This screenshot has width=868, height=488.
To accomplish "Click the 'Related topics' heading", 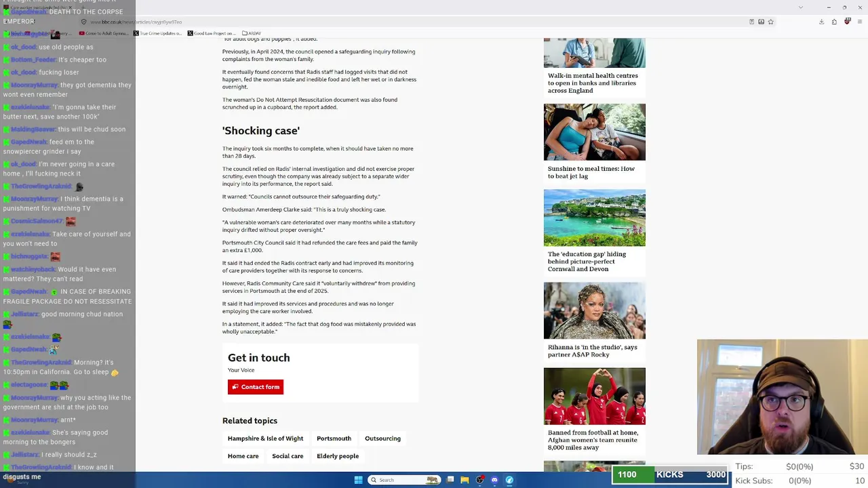I will [250, 421].
